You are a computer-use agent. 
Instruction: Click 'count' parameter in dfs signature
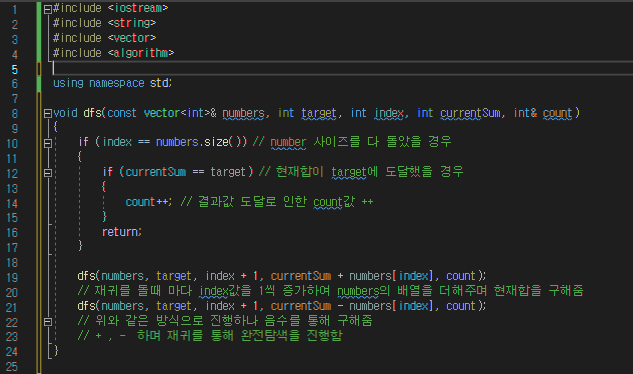click(x=558, y=113)
